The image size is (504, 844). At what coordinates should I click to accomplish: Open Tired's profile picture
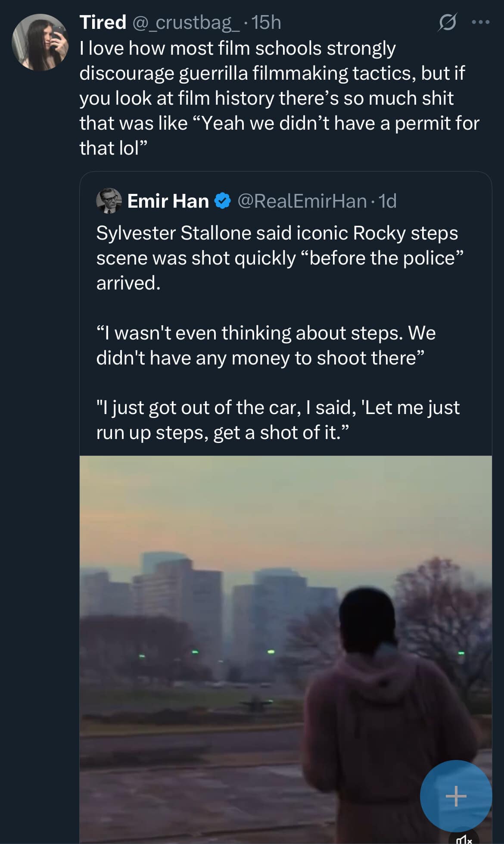tap(40, 42)
